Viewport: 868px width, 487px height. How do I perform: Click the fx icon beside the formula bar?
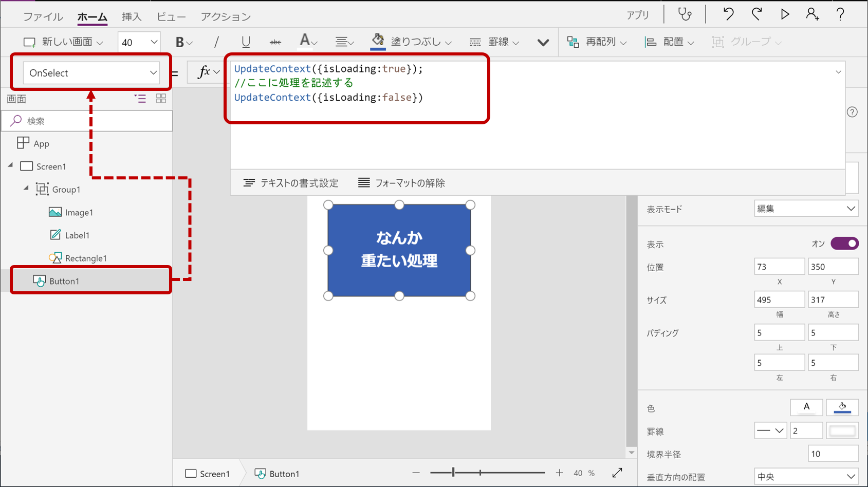tap(205, 72)
